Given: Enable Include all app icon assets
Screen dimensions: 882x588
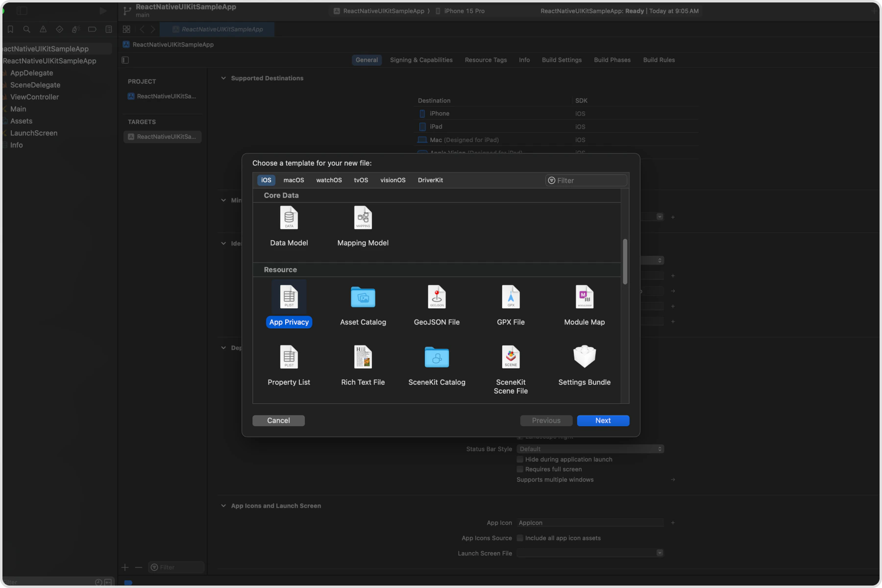Looking at the screenshot, I should 520,538.
